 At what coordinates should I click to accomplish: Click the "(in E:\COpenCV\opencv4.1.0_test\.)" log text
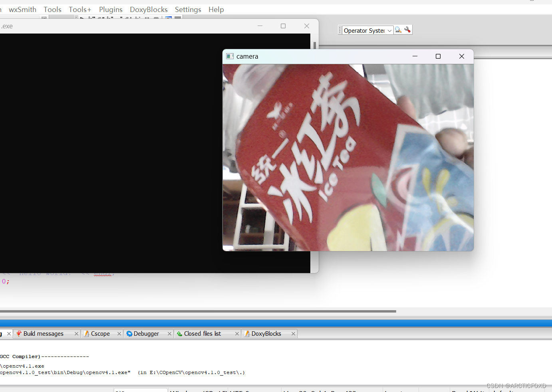(x=191, y=372)
